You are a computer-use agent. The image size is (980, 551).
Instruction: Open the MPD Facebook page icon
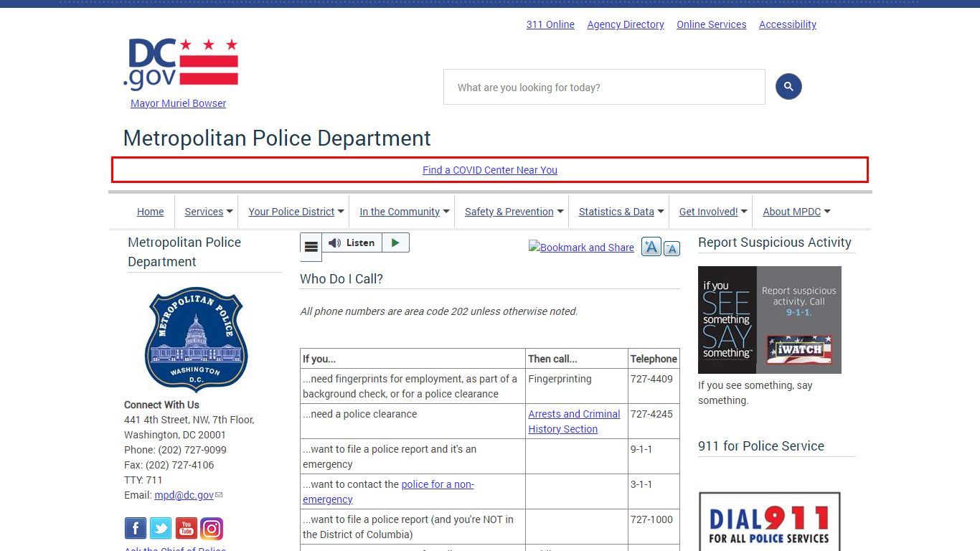(136, 529)
